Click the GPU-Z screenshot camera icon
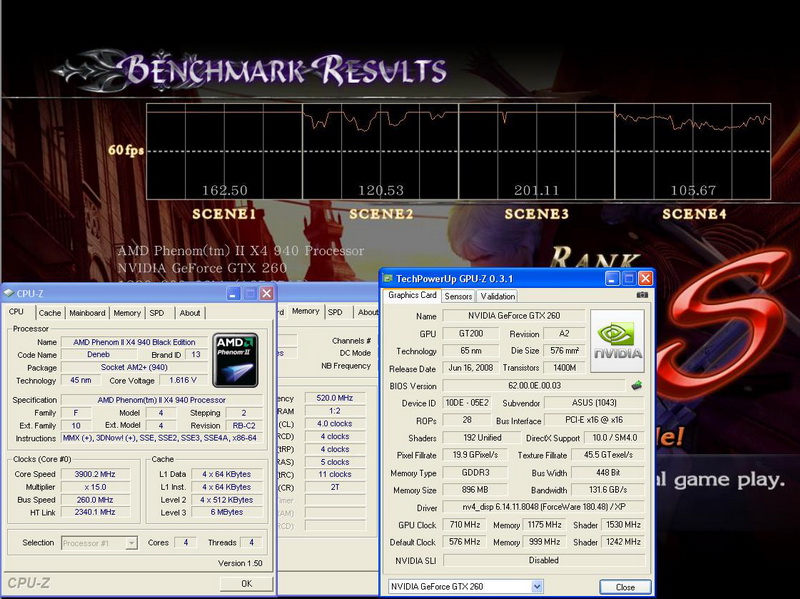The height and width of the screenshot is (599, 800). pyautogui.click(x=642, y=295)
